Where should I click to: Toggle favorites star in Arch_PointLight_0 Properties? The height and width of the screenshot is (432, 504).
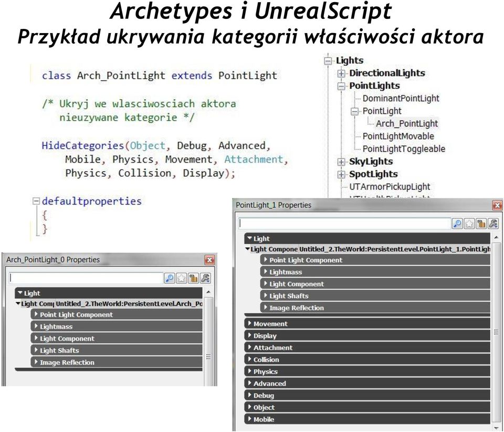(181, 278)
